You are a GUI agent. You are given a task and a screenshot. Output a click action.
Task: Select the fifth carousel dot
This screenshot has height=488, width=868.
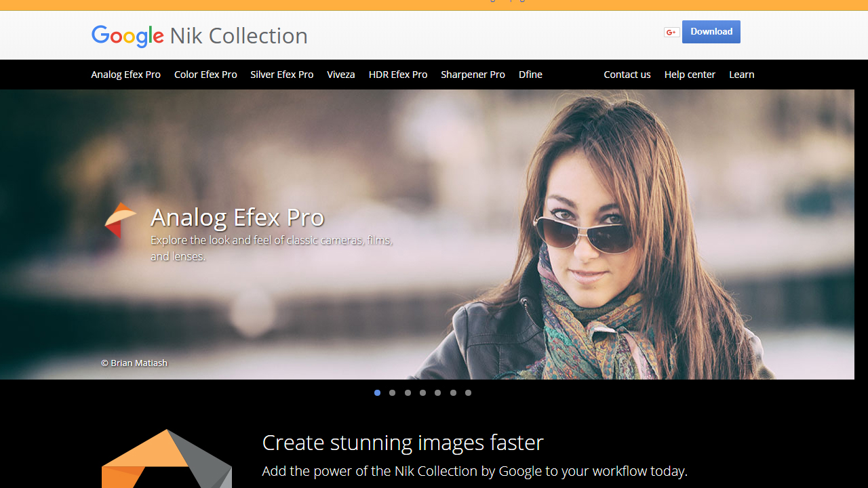(438, 393)
